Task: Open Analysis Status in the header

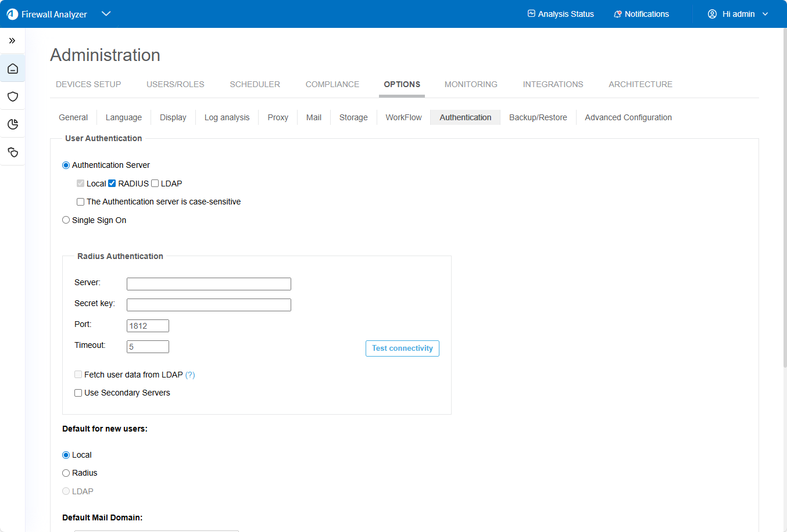Action: [560, 14]
